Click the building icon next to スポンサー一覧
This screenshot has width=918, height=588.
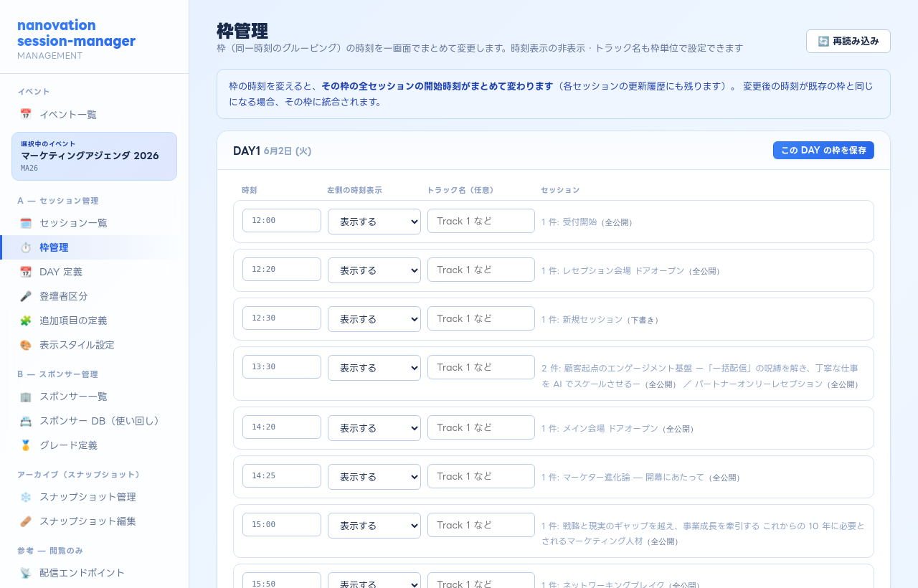pyautogui.click(x=26, y=397)
